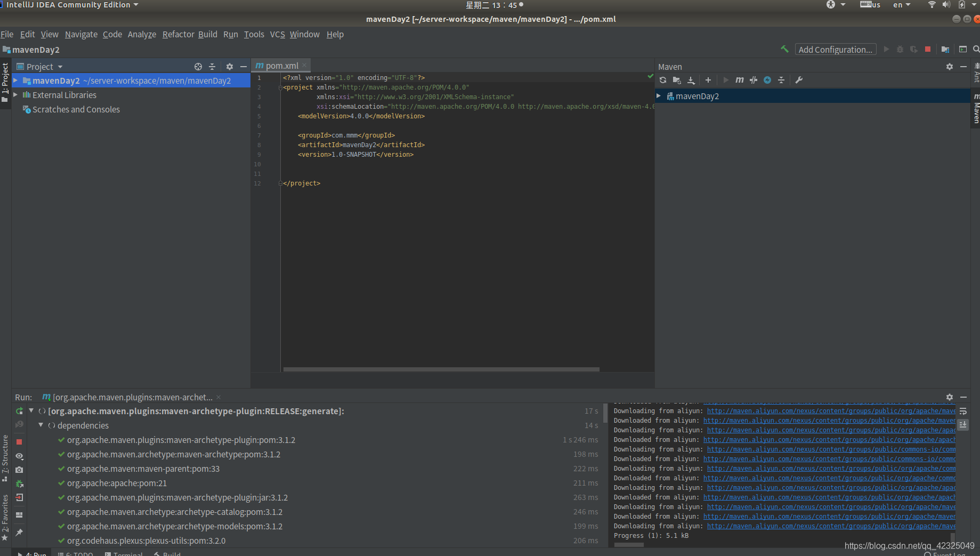Image resolution: width=980 pixels, height=556 pixels.
Task: Toggle Skip Tests mode in Maven panel
Action: (767, 80)
